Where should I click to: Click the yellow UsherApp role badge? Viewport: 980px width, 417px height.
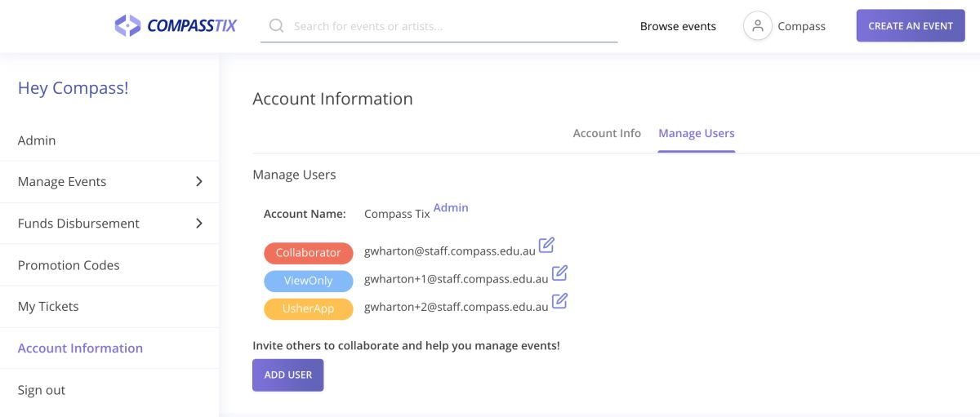[x=308, y=308]
